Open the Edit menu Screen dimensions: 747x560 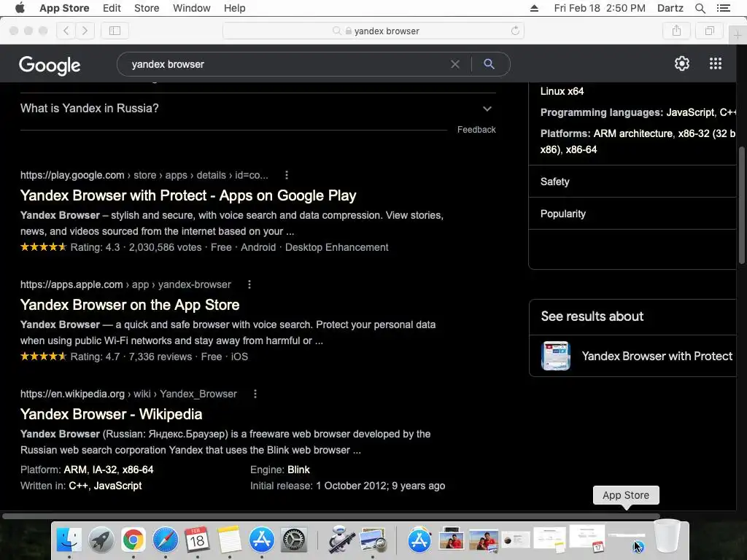[112, 8]
